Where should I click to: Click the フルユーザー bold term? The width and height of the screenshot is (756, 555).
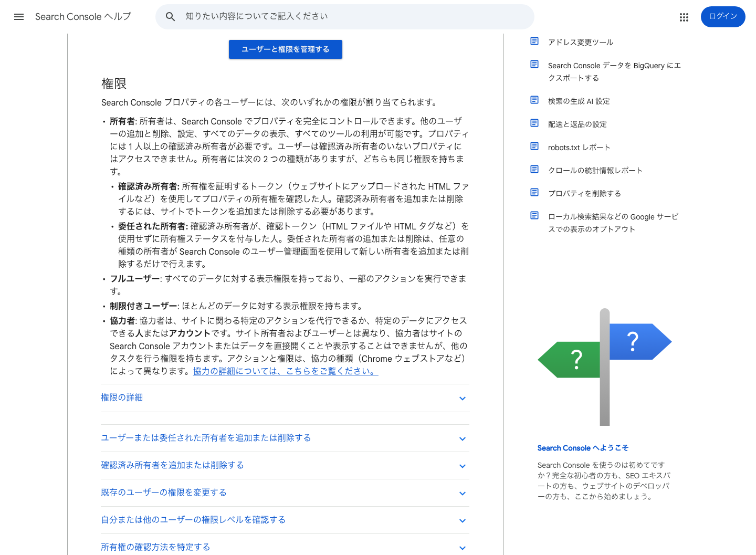(135, 279)
